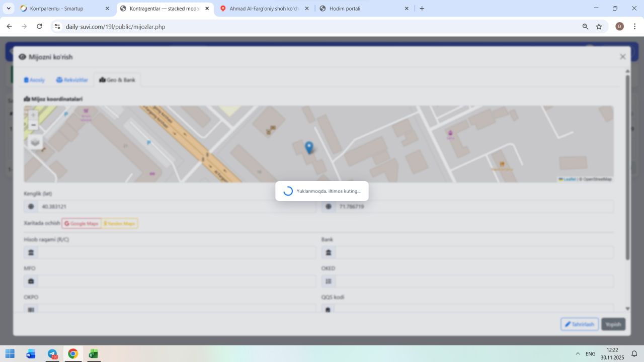Open the Chrome three-dot menu
The image size is (644, 362).
(x=634, y=27)
